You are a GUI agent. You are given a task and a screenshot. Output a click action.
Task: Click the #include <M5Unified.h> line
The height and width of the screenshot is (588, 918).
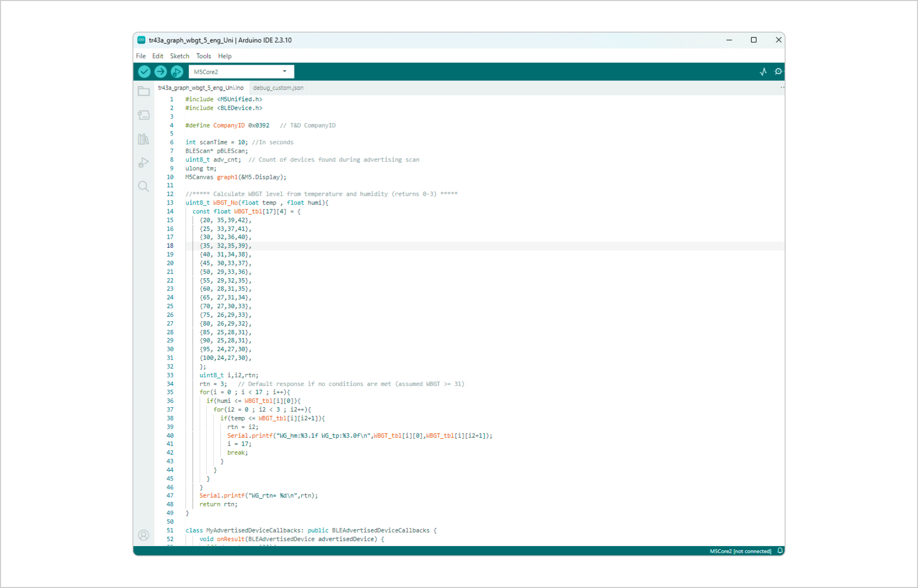[x=224, y=99]
